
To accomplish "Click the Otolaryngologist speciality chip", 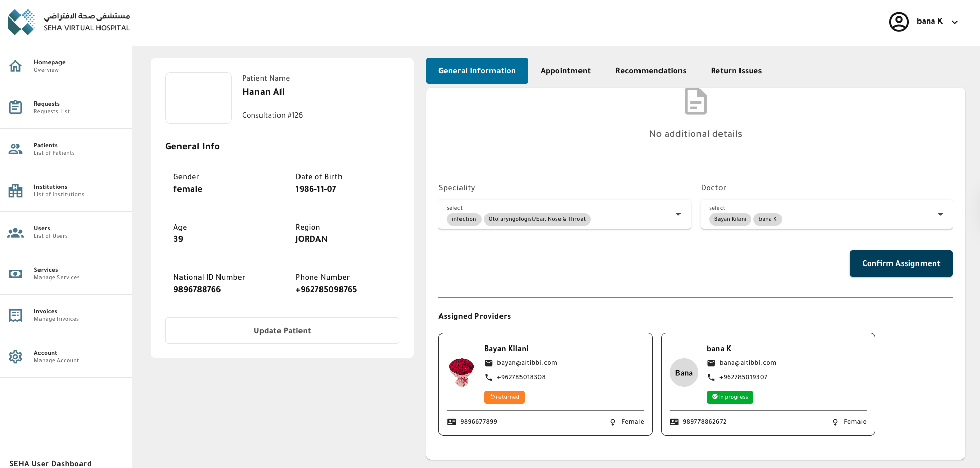I will (536, 219).
